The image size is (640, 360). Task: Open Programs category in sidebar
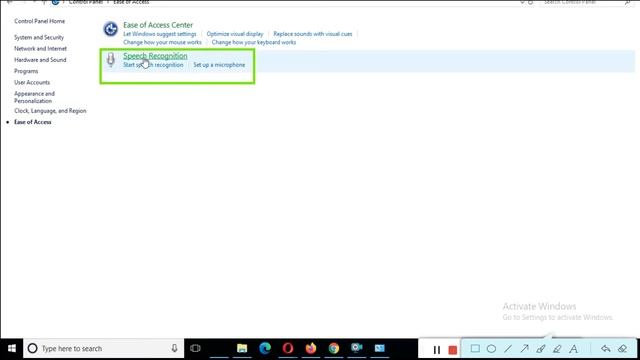coord(26,71)
